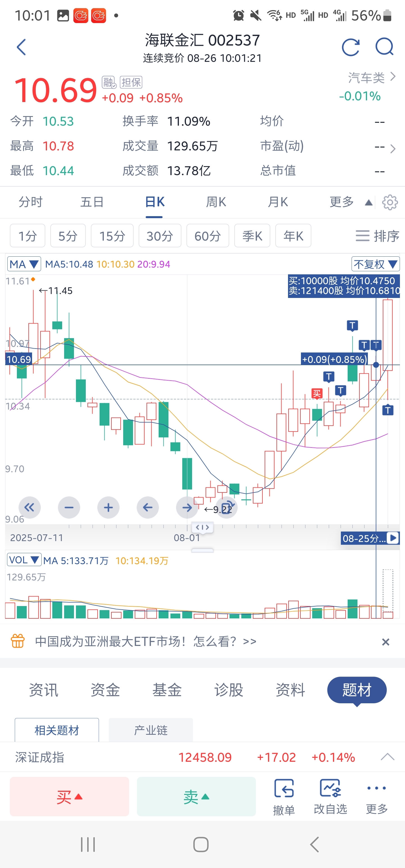Tap the volume panel resize handle

[x=202, y=551]
